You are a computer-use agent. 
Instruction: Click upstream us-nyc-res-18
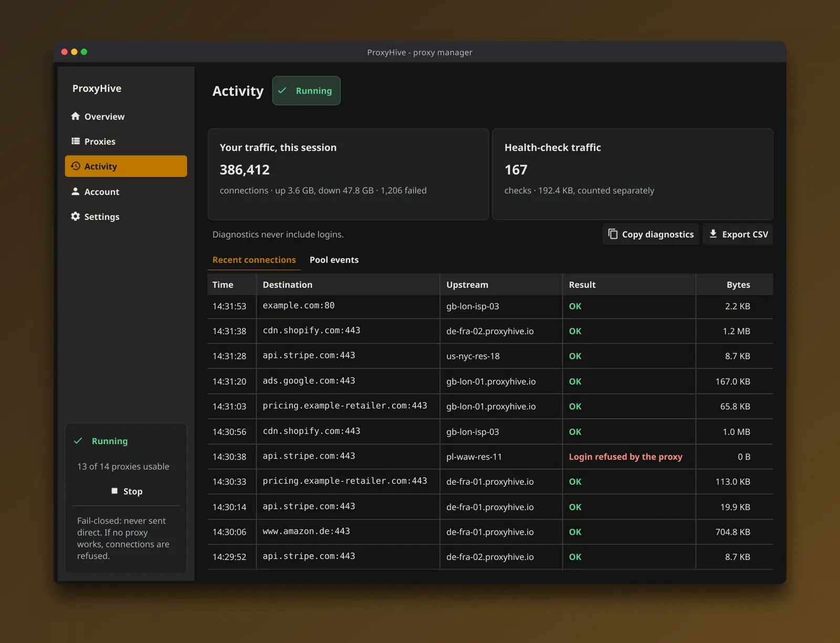(x=473, y=356)
